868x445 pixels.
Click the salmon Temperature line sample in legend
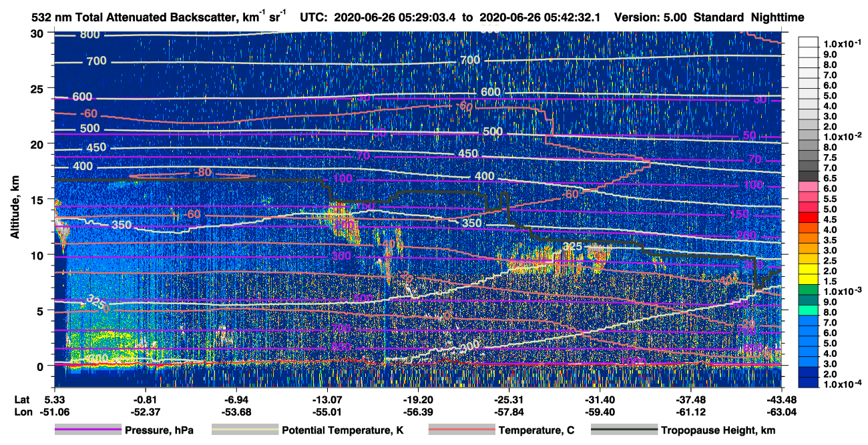[461, 430]
